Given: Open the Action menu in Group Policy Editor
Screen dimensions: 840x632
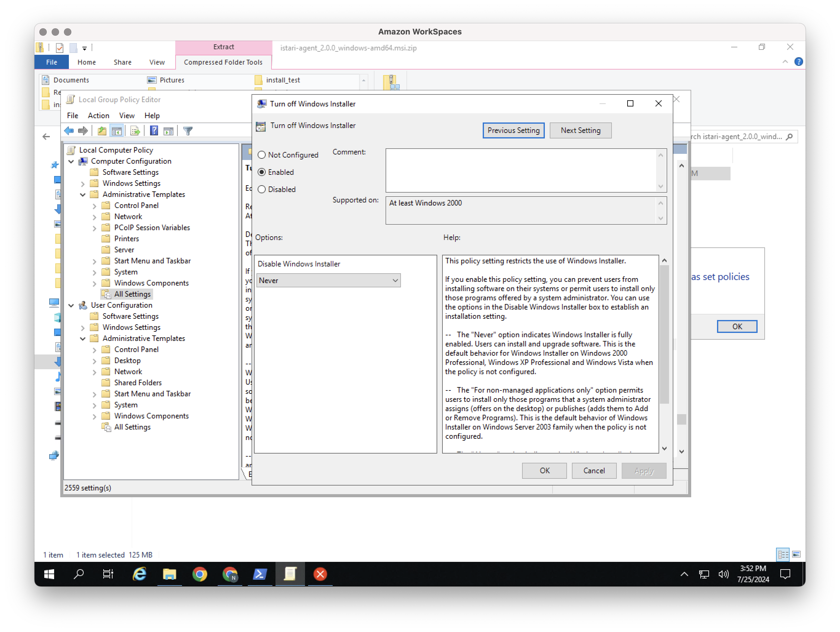Looking at the screenshot, I should click(98, 115).
